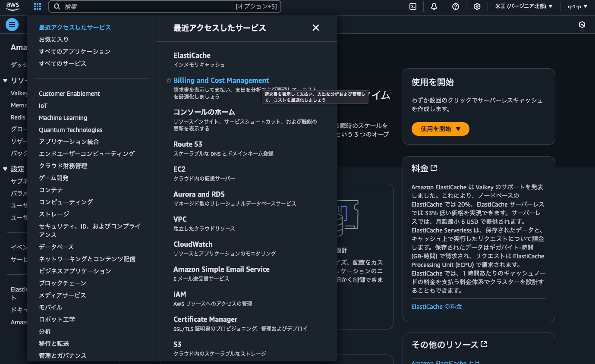This screenshot has height=364, width=595.
Task: Open アプリケーション統合 category
Action: 69,142
